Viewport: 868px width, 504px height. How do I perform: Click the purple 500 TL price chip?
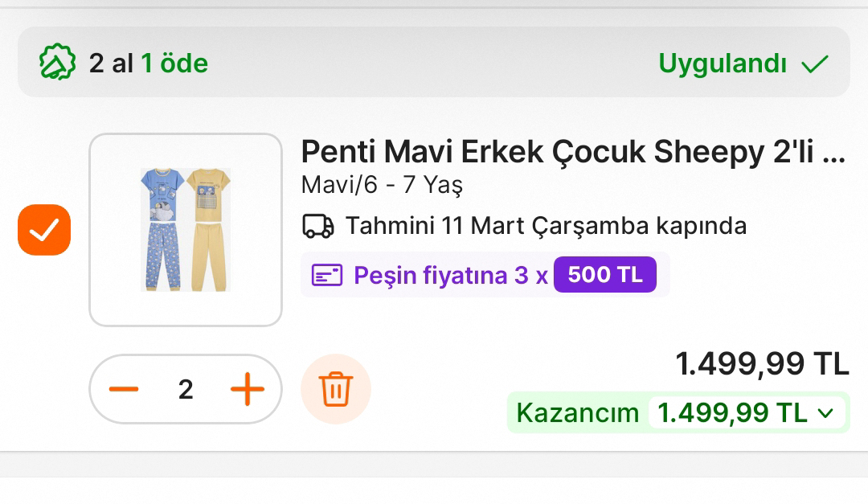(x=604, y=274)
